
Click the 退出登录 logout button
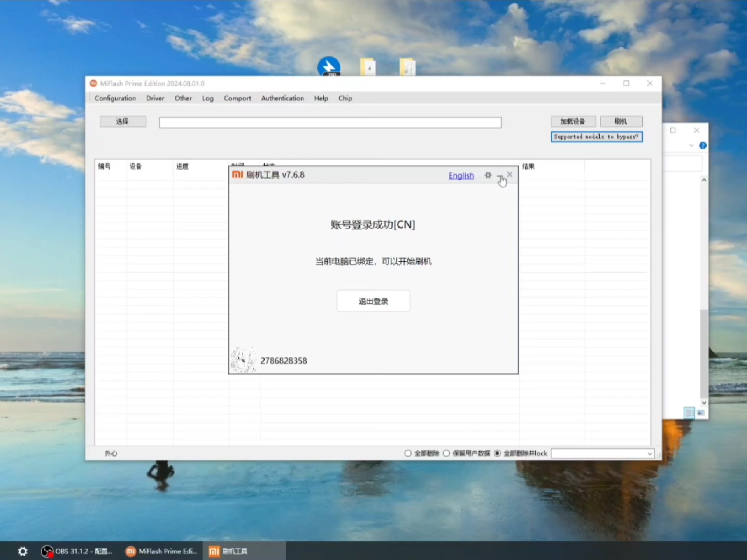pos(373,301)
